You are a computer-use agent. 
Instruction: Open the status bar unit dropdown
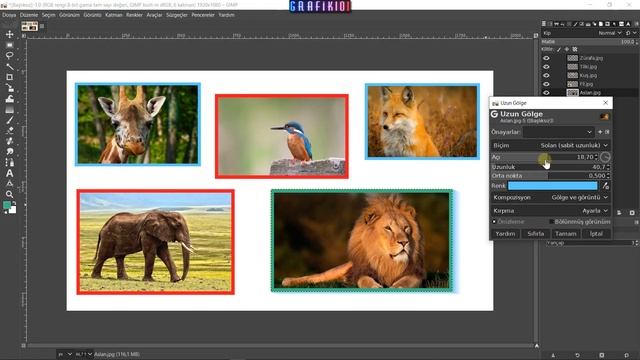64,354
